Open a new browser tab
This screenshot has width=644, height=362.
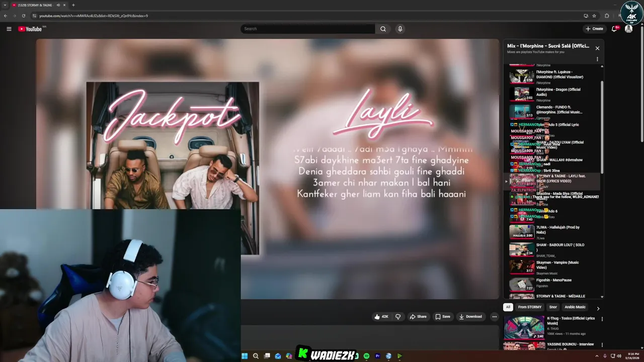click(x=73, y=5)
